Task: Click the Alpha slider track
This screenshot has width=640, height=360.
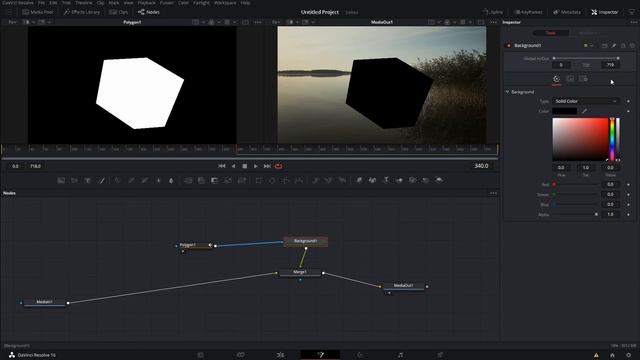Action: point(576,214)
